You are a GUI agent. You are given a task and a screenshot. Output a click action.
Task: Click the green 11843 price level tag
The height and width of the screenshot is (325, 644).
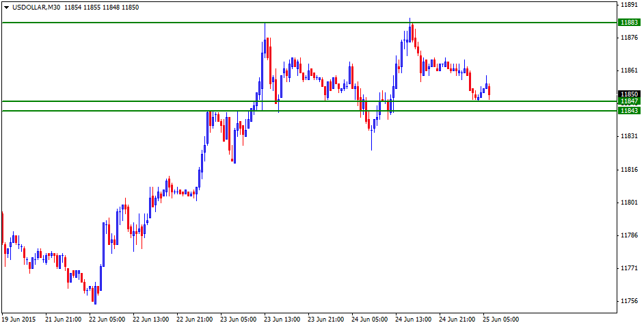coord(629,111)
